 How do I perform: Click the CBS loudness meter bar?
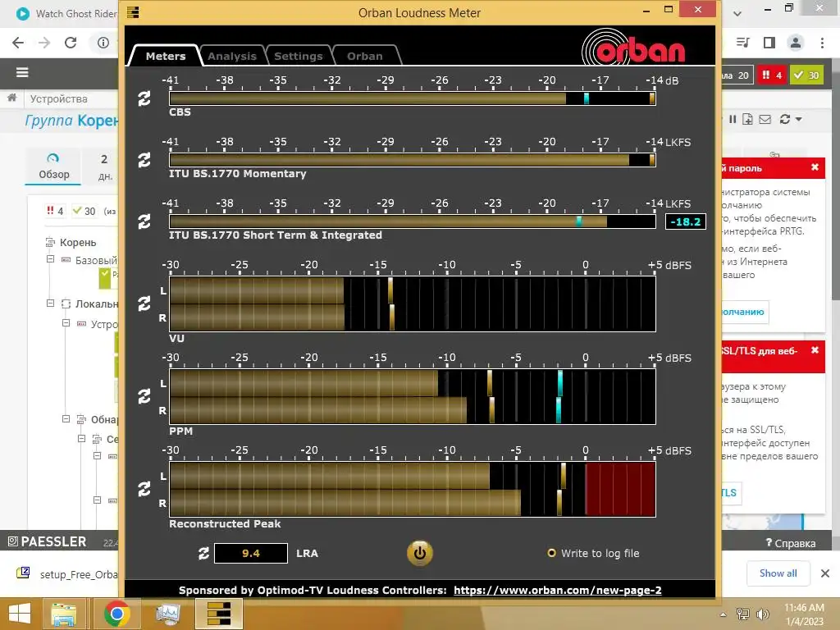pos(412,98)
